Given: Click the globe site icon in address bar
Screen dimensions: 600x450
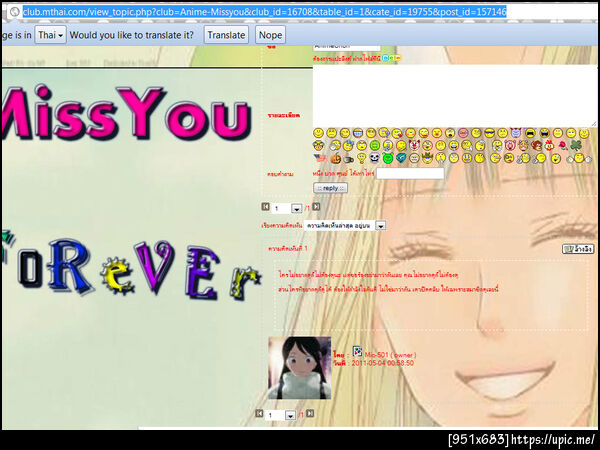Looking at the screenshot, I should tap(14, 12).
